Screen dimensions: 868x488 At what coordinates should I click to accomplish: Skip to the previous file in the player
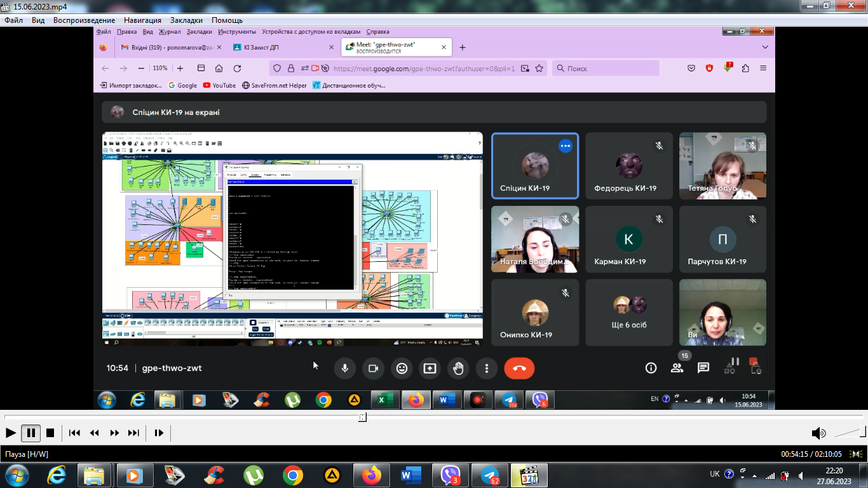pyautogui.click(x=74, y=433)
